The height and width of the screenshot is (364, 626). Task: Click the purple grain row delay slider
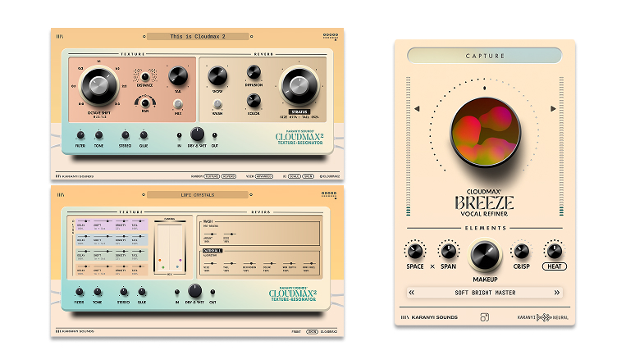[x=83, y=221]
